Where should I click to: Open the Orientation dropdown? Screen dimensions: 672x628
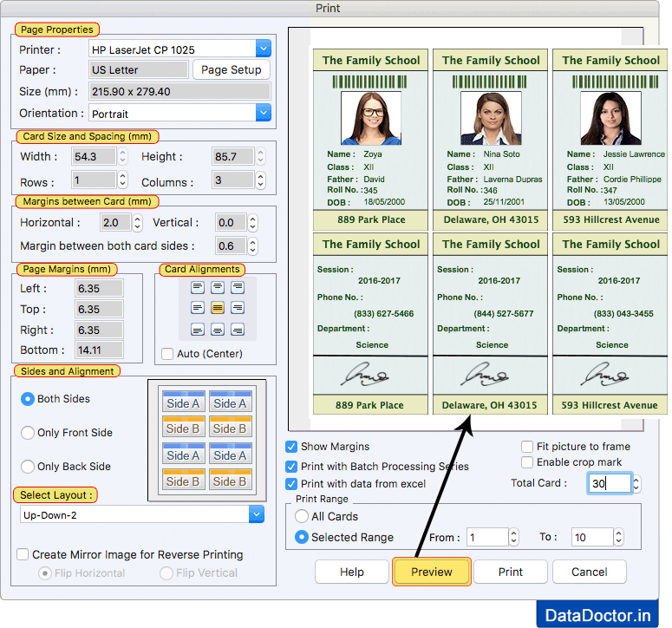tap(263, 113)
